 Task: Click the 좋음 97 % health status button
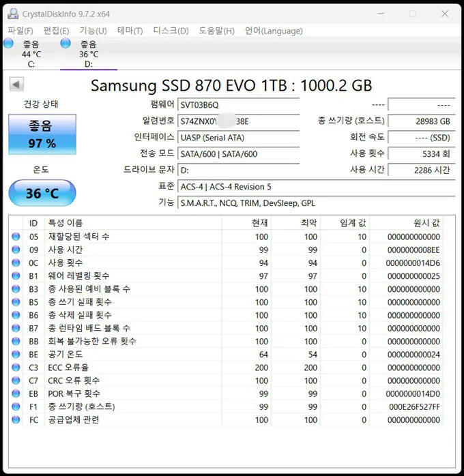42,134
